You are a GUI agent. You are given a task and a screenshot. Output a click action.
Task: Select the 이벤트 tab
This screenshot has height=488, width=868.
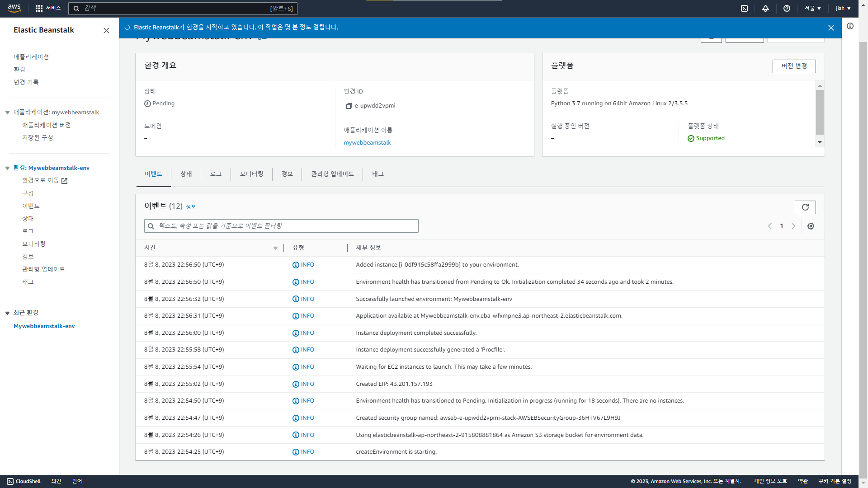point(153,174)
